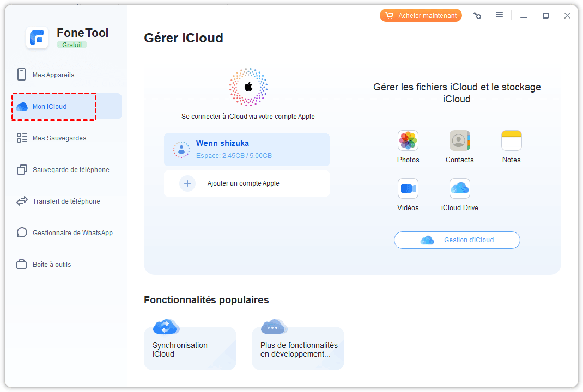Screen dimensions: 583x392
Task: Click the key/registration icon in title bar
Action: coord(477,16)
